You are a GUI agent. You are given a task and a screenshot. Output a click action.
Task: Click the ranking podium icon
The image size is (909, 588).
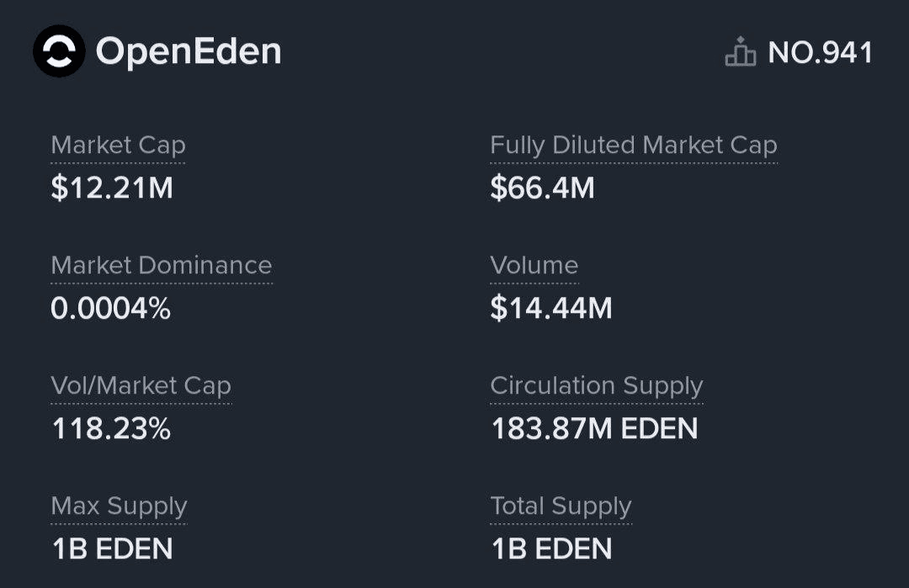pos(740,53)
